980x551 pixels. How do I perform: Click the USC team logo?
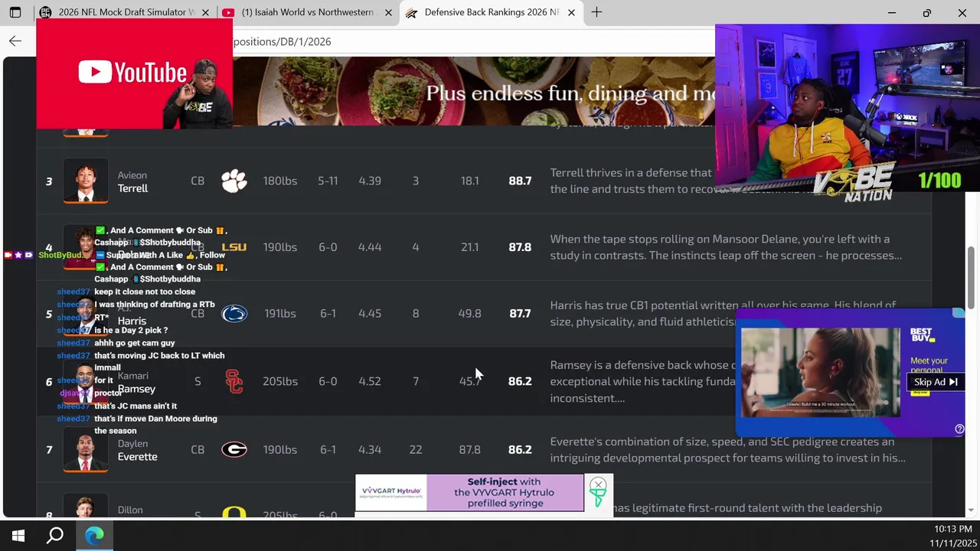(234, 381)
